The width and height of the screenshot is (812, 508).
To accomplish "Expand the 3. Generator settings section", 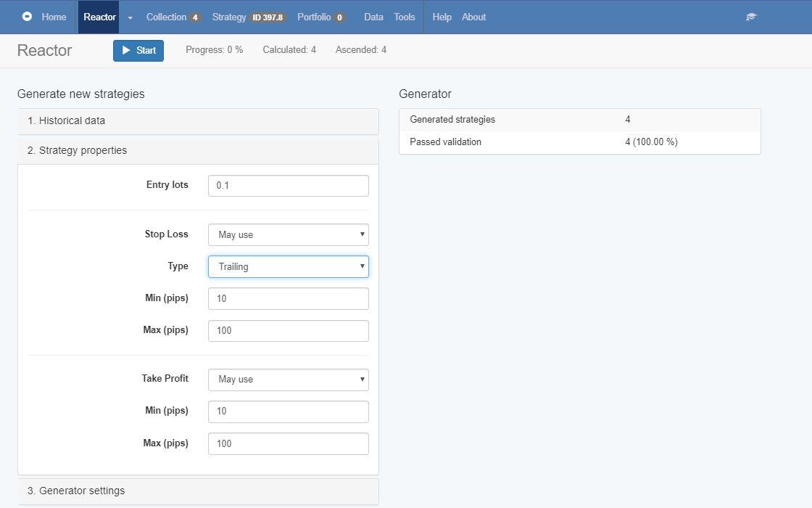I will click(x=199, y=491).
